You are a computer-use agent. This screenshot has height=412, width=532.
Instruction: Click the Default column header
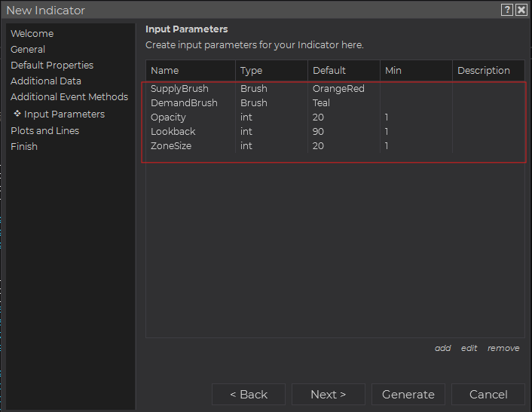pos(329,70)
